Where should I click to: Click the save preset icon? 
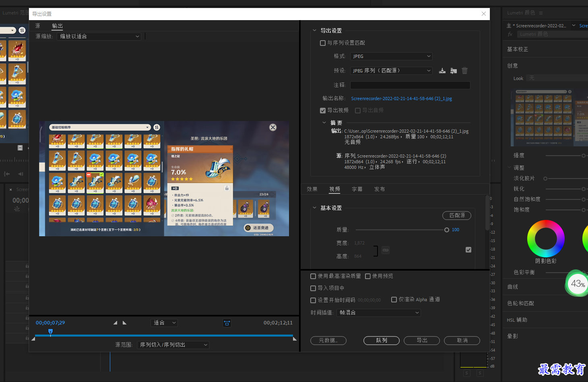click(442, 71)
